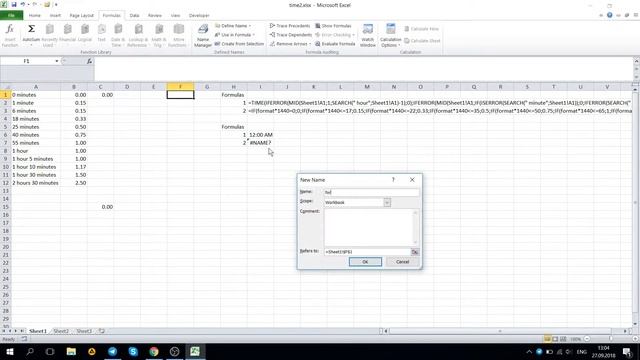Click Create from Selection
The width and height of the screenshot is (640, 360).
pyautogui.click(x=239, y=44)
